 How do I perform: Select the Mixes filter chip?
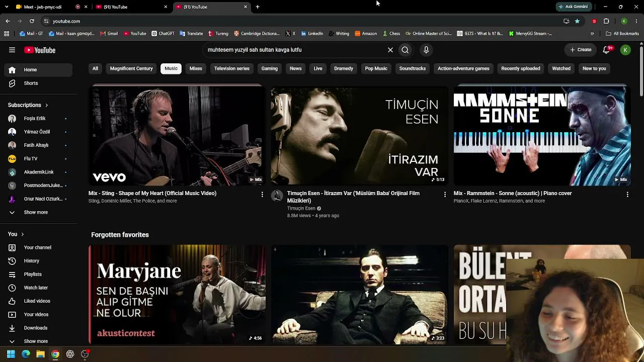point(196,68)
